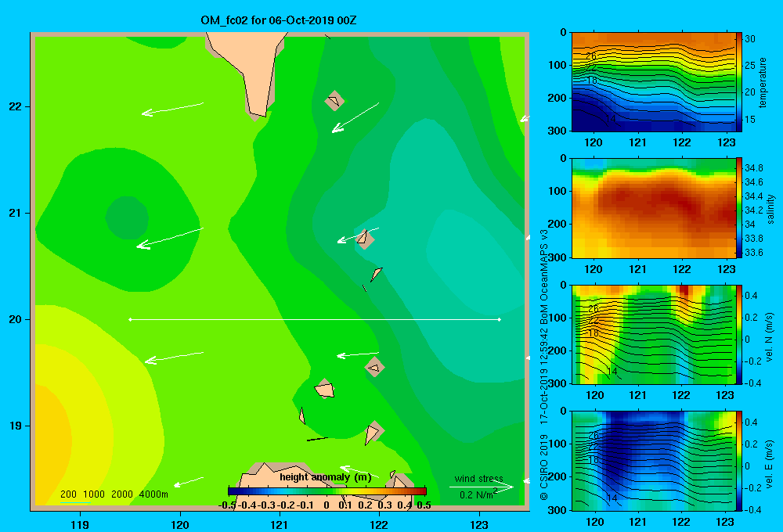783x532 pixels.
Task: Click the 'height anomaly (m)' label
Action: click(x=326, y=477)
